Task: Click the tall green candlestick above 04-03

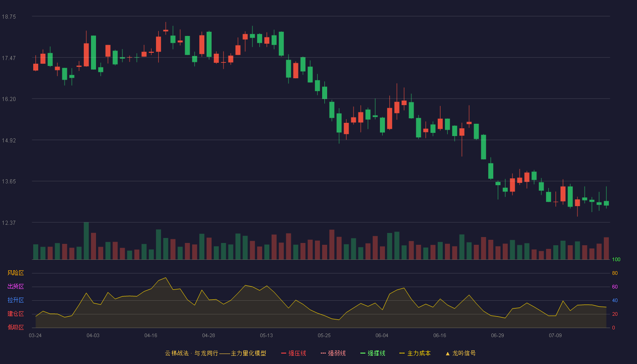Action: coord(93,52)
